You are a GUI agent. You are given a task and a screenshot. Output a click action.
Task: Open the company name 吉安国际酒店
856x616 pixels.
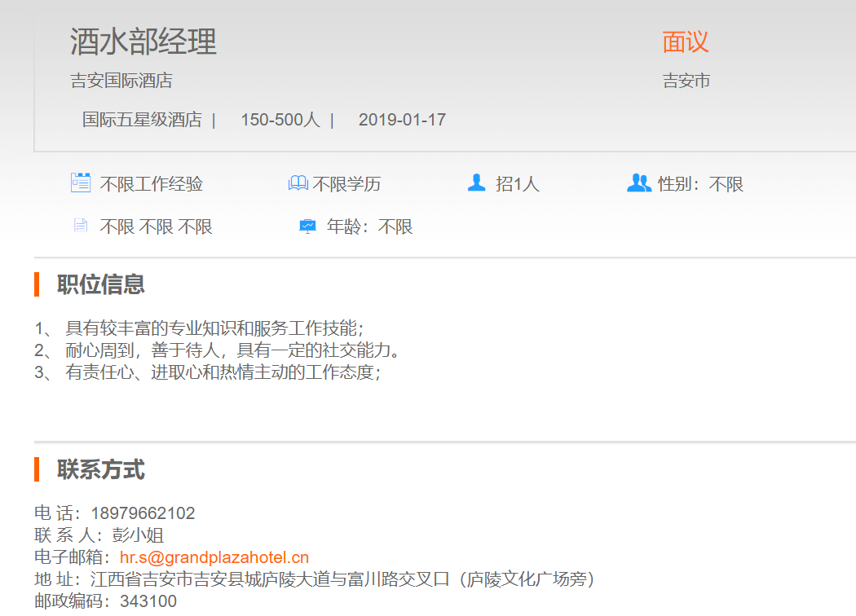pyautogui.click(x=121, y=81)
